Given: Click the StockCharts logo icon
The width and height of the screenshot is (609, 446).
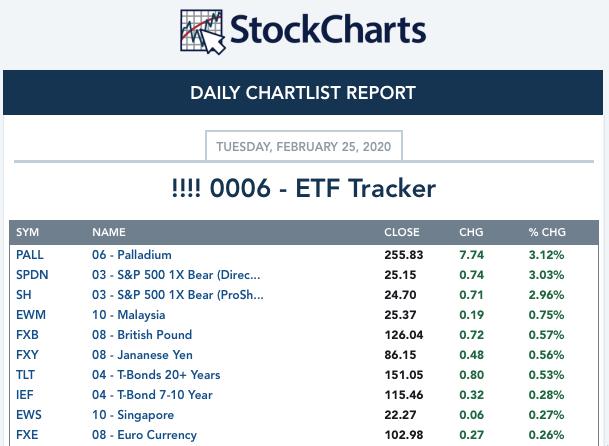Looking at the screenshot, I should [x=202, y=32].
